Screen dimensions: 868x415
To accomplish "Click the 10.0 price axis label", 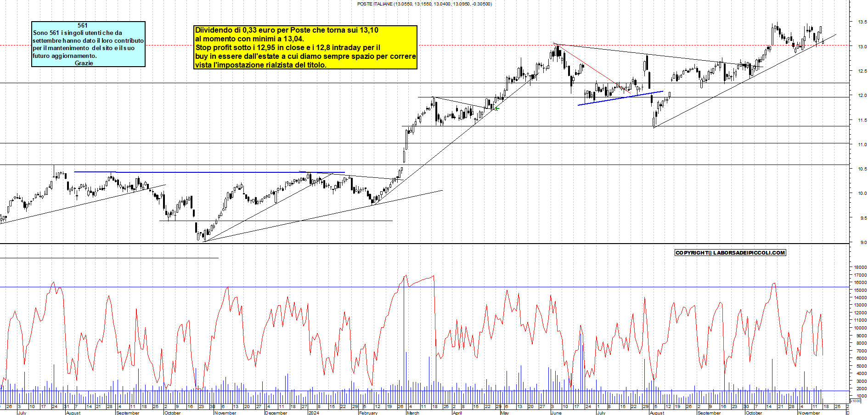I will point(862,193).
